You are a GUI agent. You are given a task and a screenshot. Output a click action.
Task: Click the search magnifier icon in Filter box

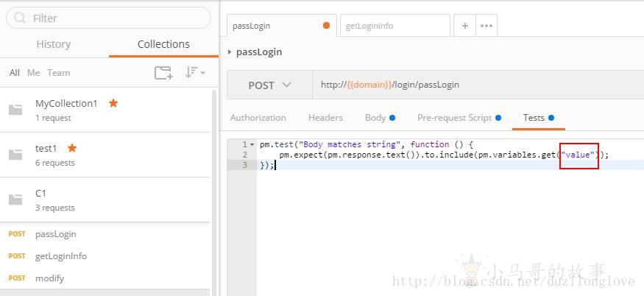tap(20, 18)
